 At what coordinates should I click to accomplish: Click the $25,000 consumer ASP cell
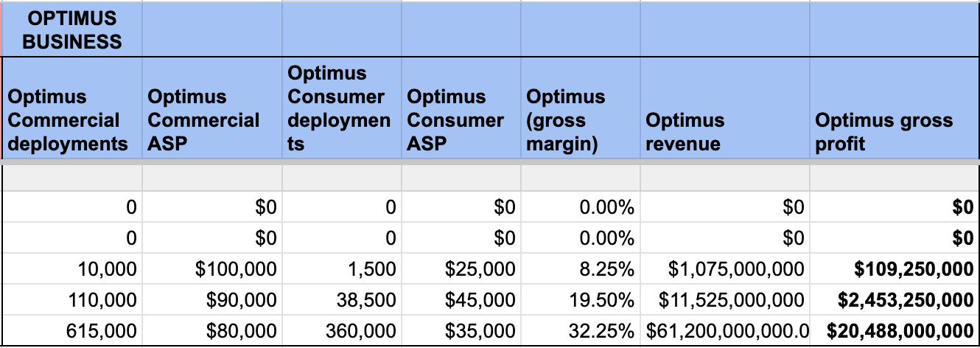point(461,270)
